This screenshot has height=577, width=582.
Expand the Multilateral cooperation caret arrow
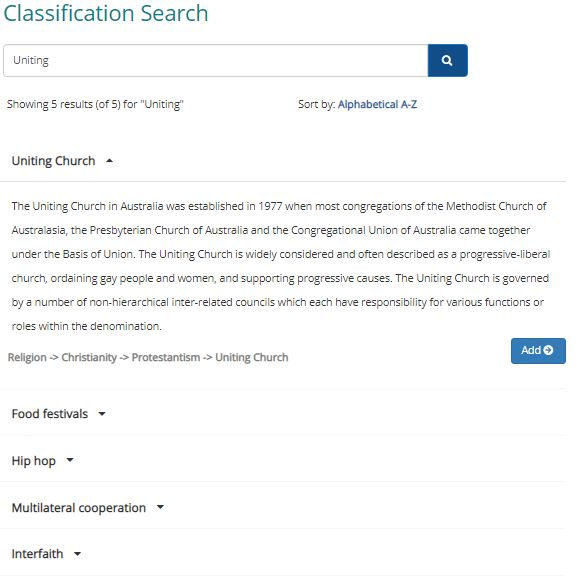click(x=160, y=507)
